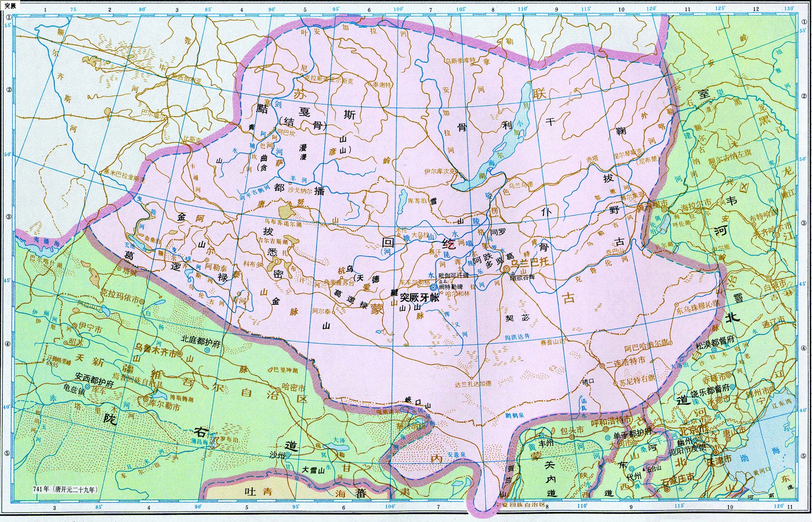Click the 乌鲁木齐市 city marker
The width and height of the screenshot is (812, 522).
coord(180,354)
